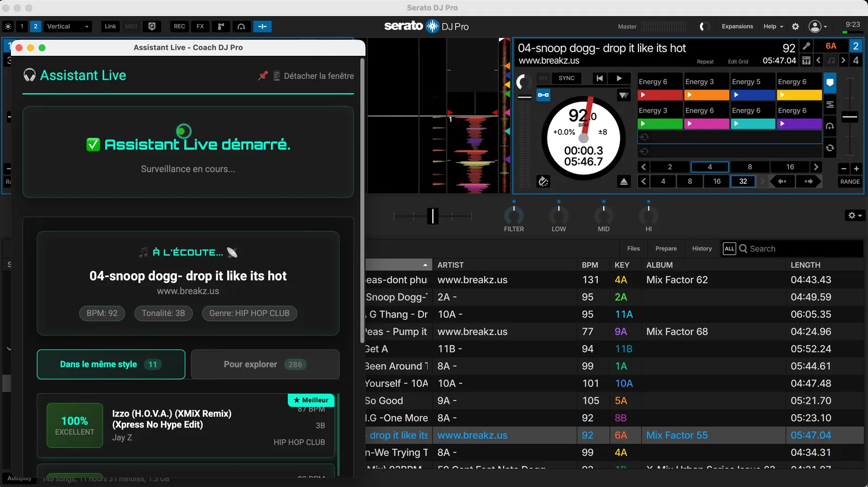868x487 pixels.
Task: Toggle quantize link icon on deck 2
Action: pyautogui.click(x=543, y=95)
